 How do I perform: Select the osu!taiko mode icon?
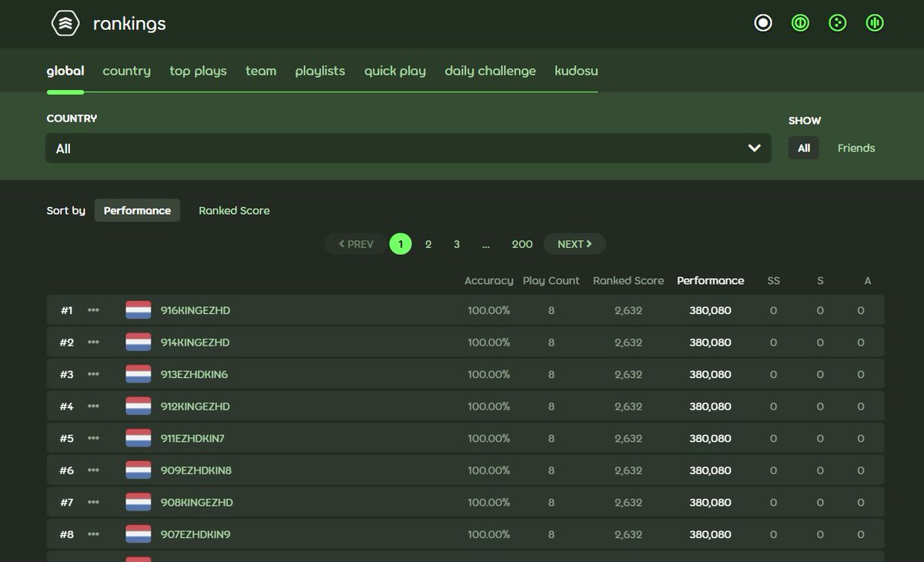tap(800, 23)
